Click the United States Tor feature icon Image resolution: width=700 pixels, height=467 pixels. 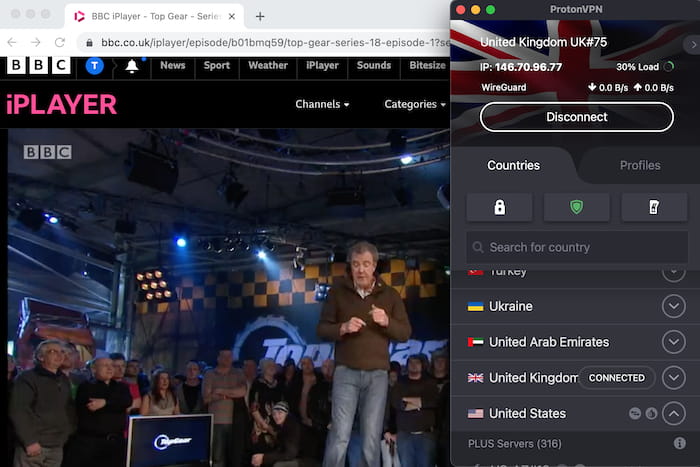[x=651, y=413]
